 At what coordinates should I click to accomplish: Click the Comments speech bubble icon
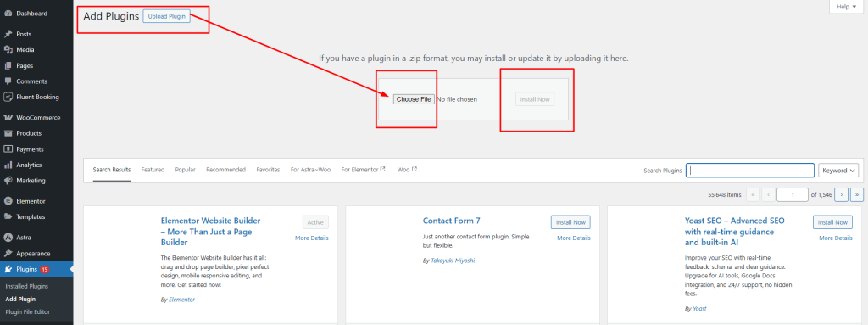click(8, 81)
